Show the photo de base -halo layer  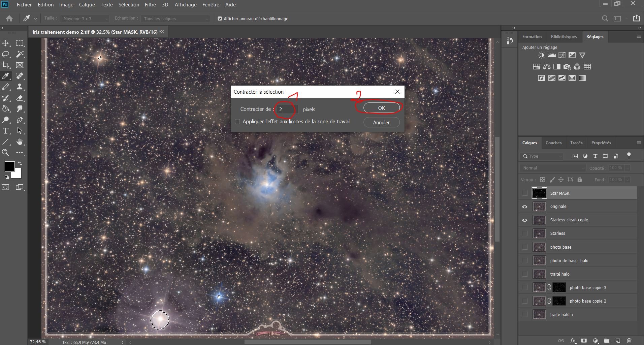pyautogui.click(x=525, y=260)
